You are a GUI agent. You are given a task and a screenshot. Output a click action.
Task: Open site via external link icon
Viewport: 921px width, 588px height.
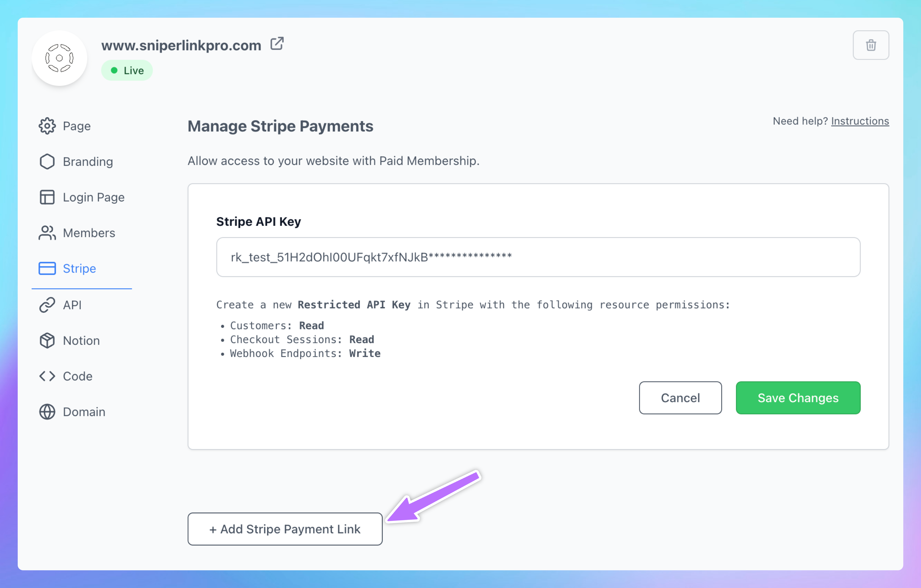(277, 44)
